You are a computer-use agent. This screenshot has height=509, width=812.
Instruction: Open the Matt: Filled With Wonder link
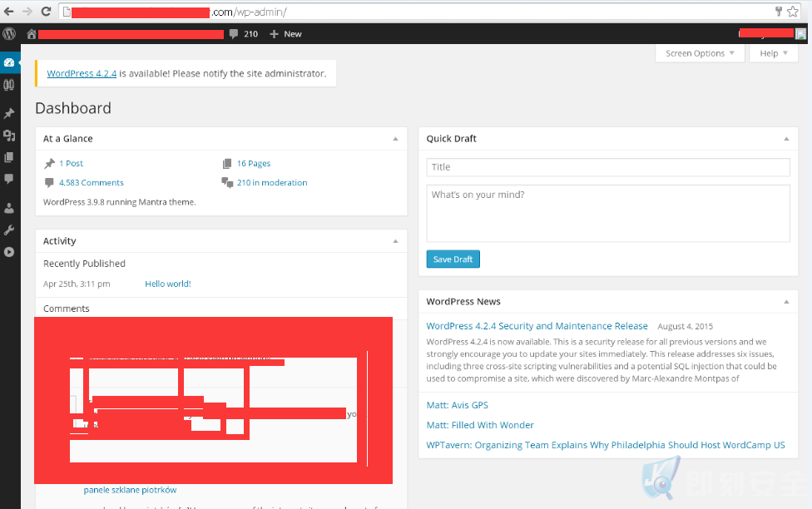[x=480, y=425]
